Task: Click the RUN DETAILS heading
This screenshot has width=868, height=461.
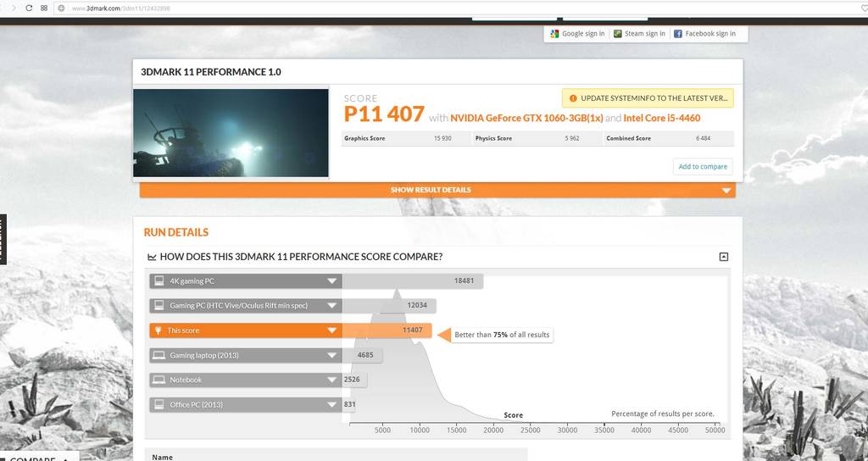Action: tap(176, 232)
